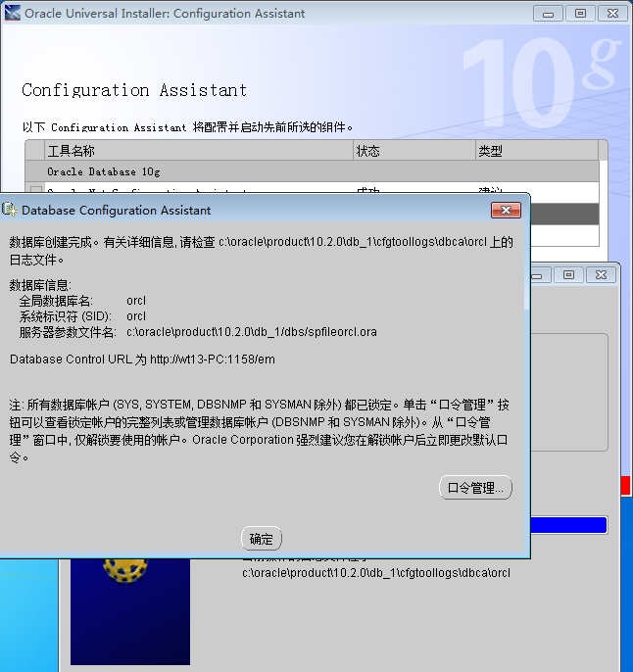This screenshot has height=672, width=633.
Task: Maximize the background DBCA progress window
Action: point(568,274)
